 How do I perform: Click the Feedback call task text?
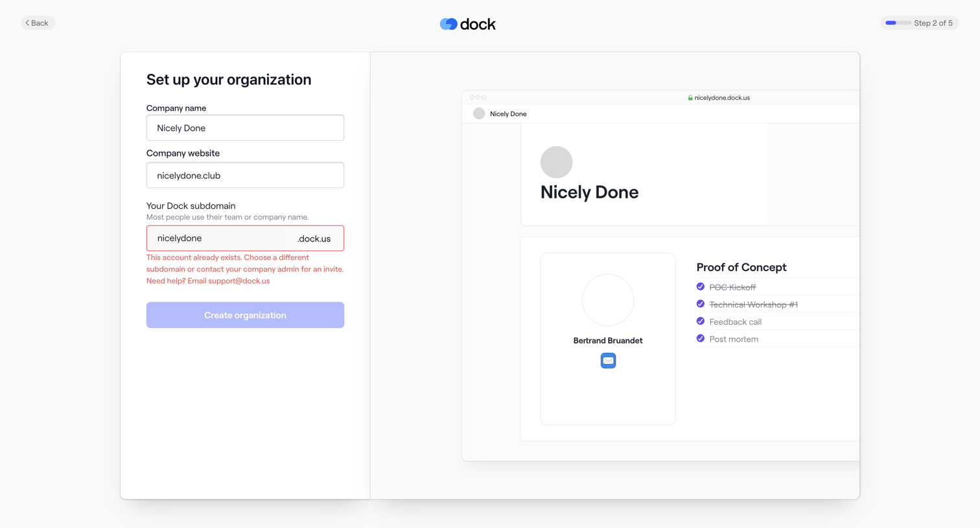coord(736,322)
